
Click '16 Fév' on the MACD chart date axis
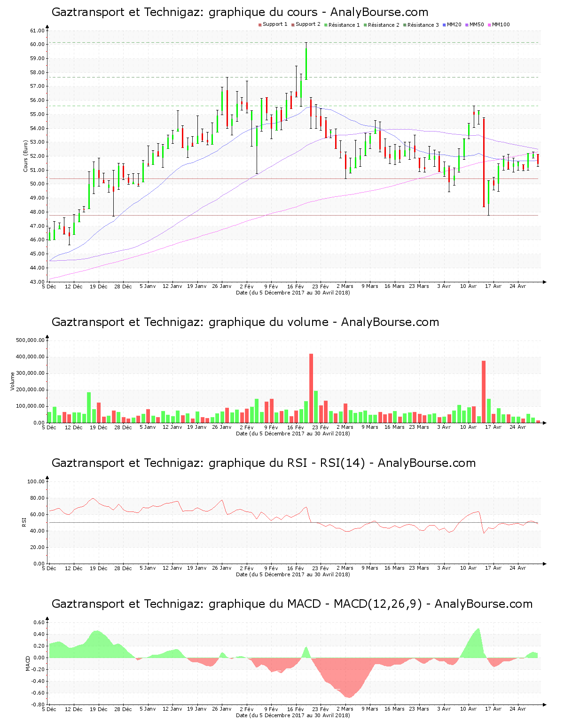296,709
